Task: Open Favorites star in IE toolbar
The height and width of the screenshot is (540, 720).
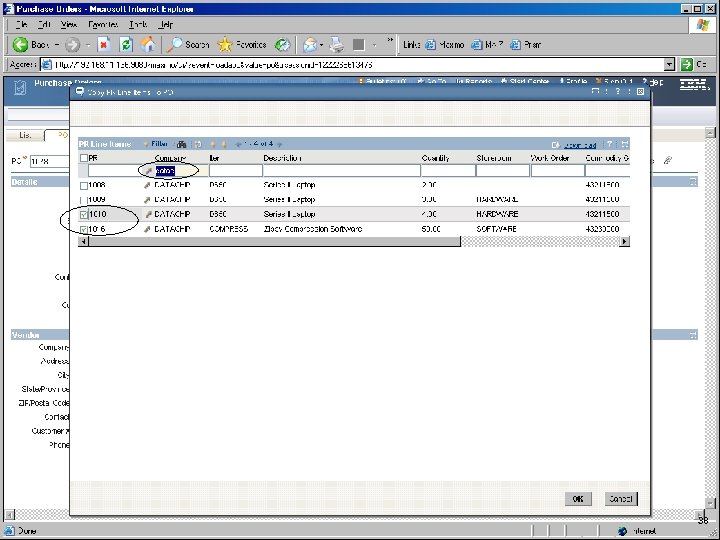Action: (x=225, y=45)
